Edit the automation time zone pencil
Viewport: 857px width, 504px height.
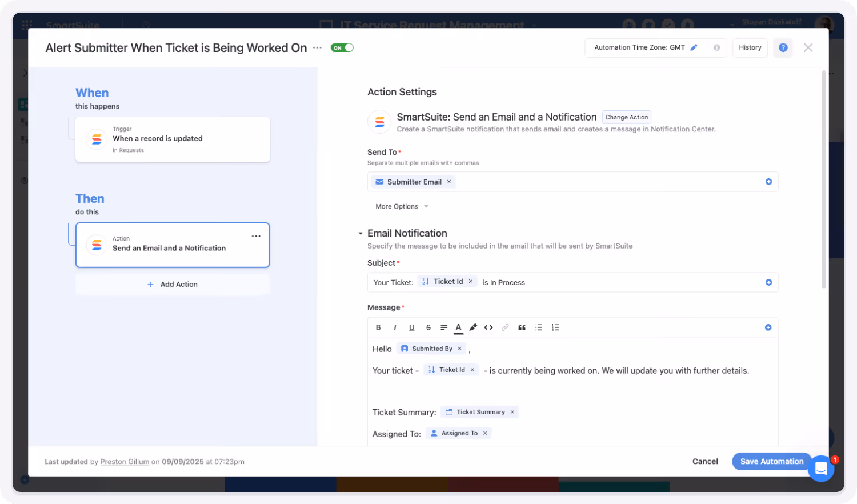point(694,47)
